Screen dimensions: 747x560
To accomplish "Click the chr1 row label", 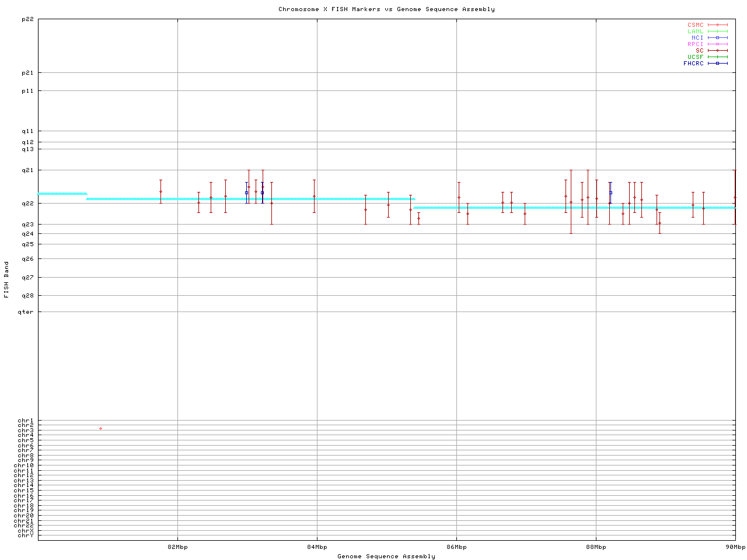I will point(26,421).
